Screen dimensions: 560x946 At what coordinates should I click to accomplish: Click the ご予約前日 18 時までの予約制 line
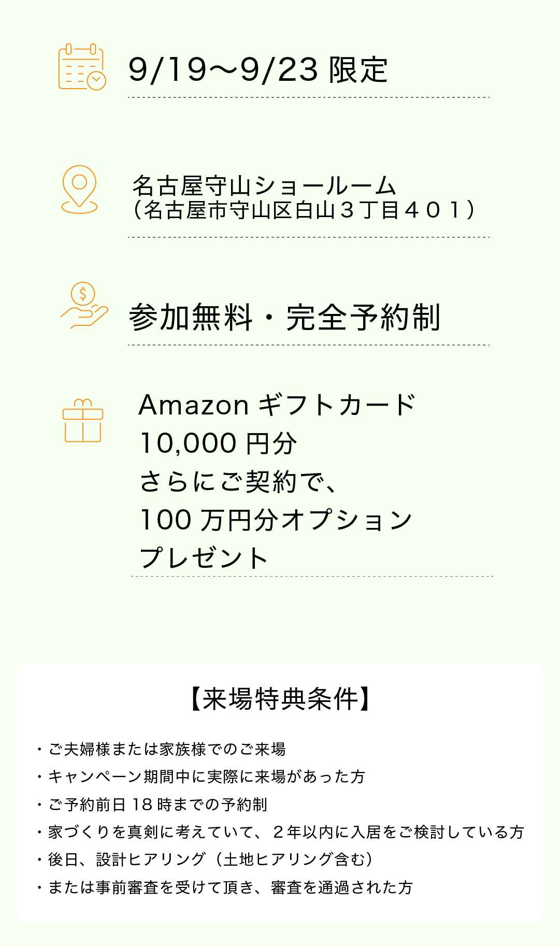click(x=152, y=805)
